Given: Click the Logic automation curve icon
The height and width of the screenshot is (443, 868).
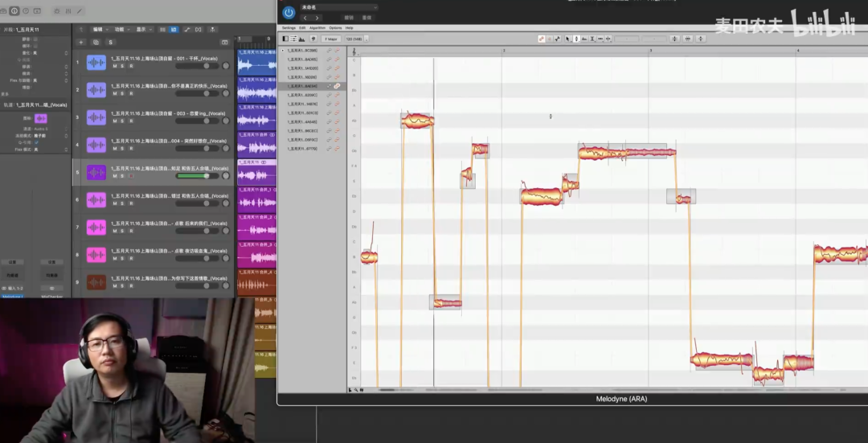Looking at the screenshot, I should [x=186, y=30].
